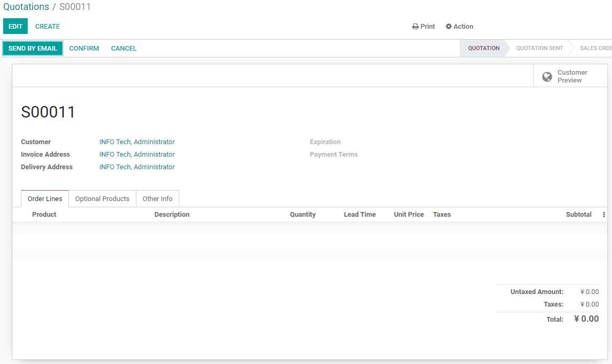Image resolution: width=612 pixels, height=364 pixels.
Task: Click the Description column header
Action: 172,215
